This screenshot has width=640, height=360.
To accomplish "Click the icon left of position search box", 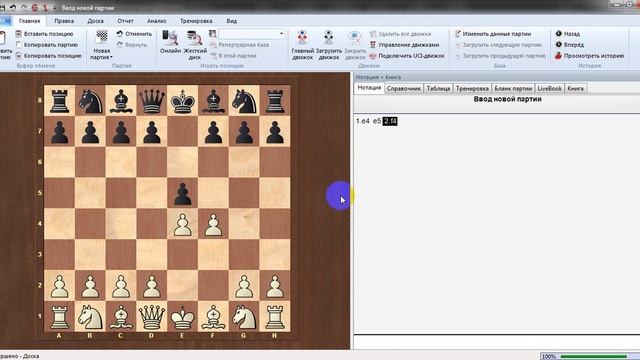I will click(213, 33).
